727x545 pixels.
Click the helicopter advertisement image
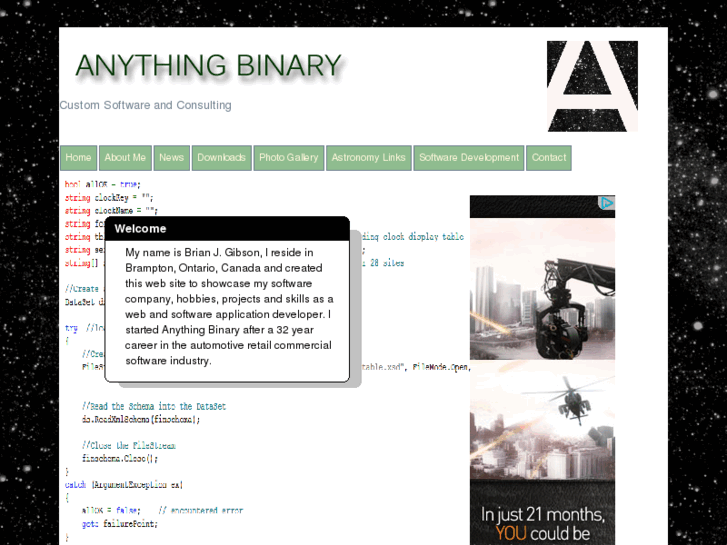pyautogui.click(x=542, y=420)
